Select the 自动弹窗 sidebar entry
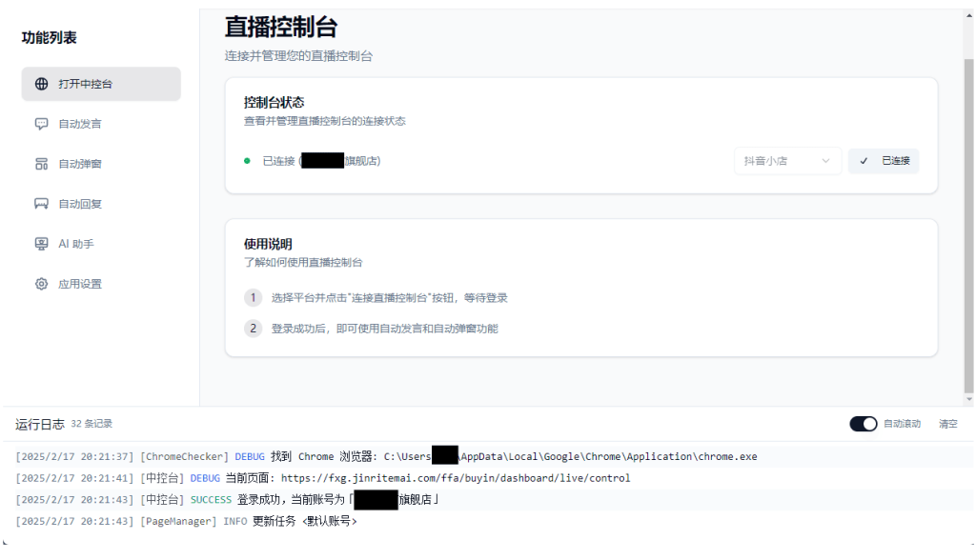 pos(101,164)
